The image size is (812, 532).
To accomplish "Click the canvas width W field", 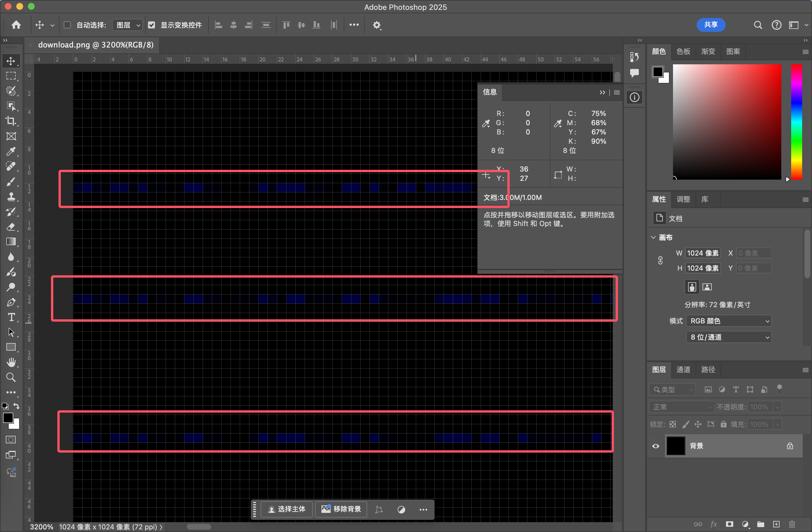I will (x=703, y=253).
